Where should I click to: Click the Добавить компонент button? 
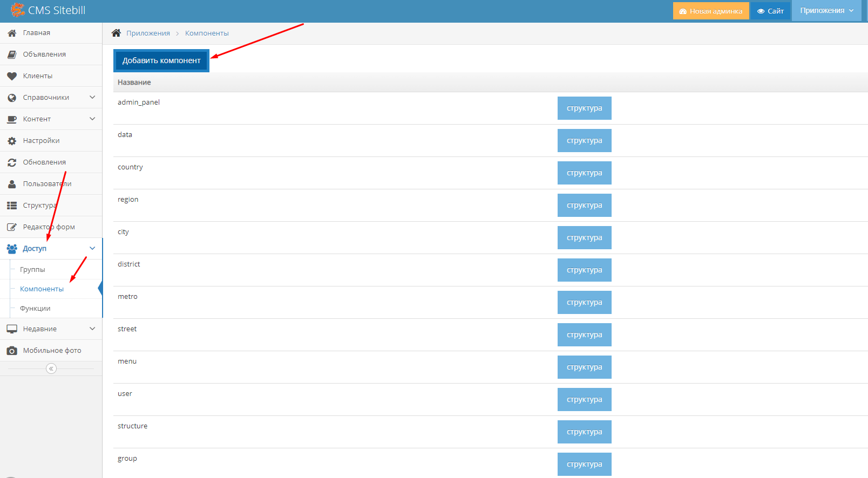tap(161, 60)
